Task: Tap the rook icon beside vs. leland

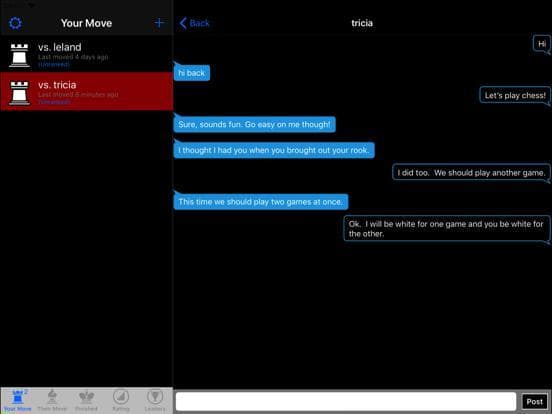Action: 19,55
